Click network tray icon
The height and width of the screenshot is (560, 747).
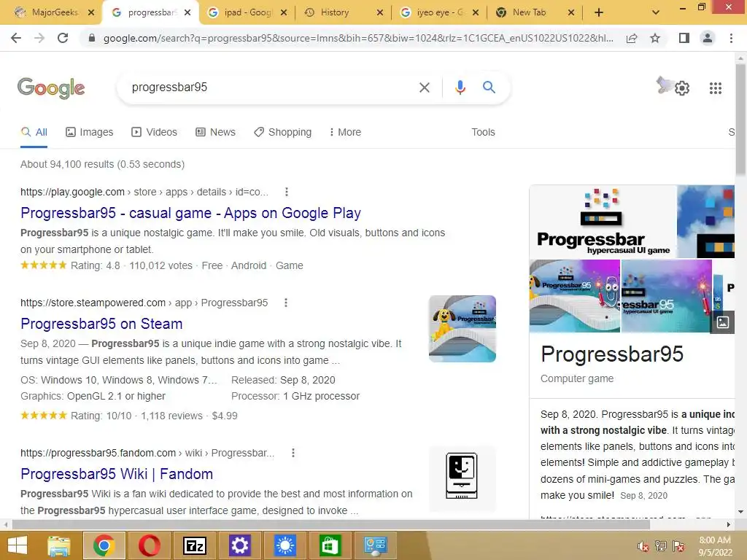pyautogui.click(x=661, y=546)
